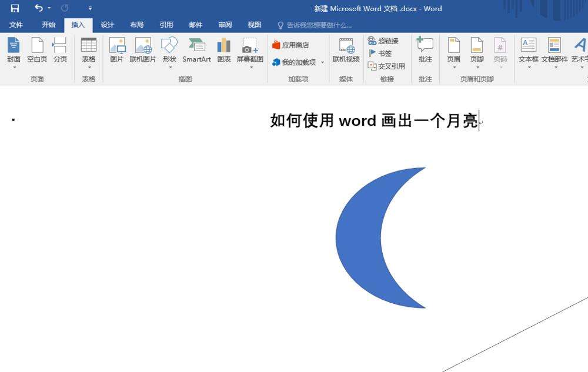Save the document with the floppy icon
The width and height of the screenshot is (588, 372).
click(x=15, y=8)
